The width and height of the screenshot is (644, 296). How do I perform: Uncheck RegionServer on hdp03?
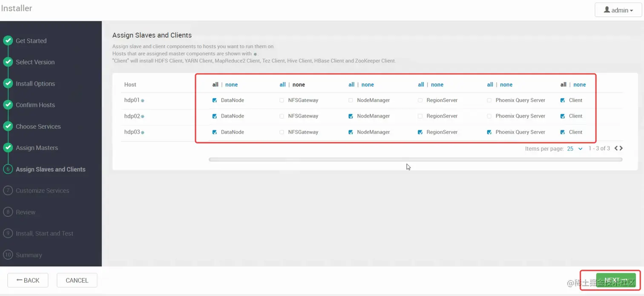[x=420, y=132]
